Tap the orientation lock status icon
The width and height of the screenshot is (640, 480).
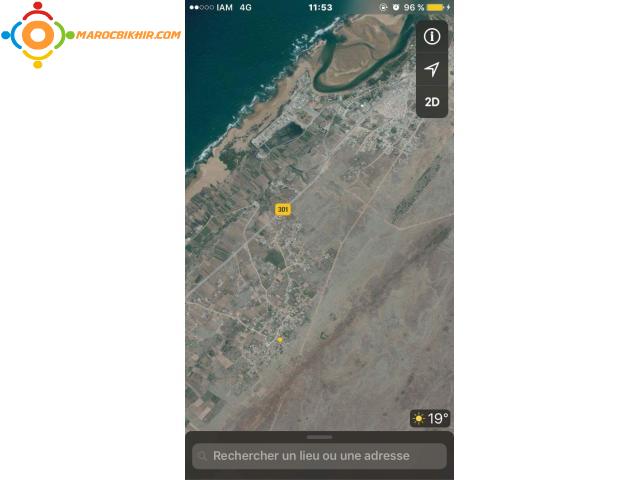383,7
